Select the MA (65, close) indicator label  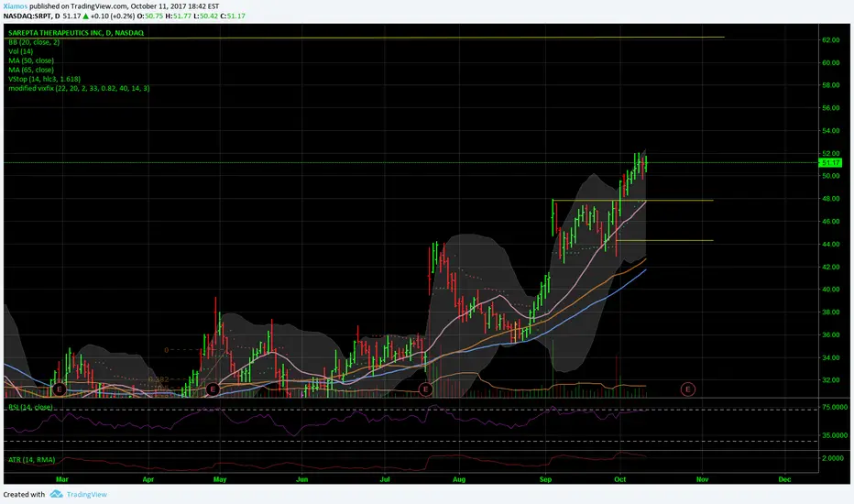[31, 70]
